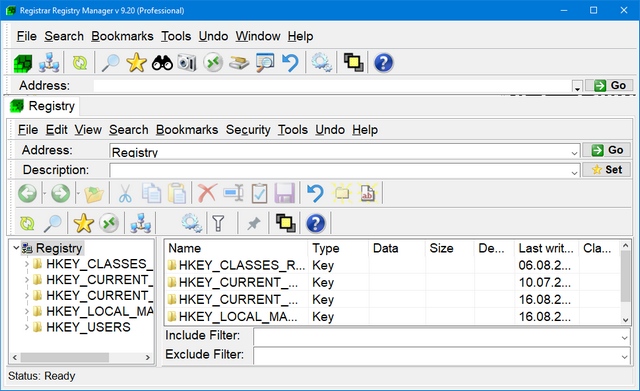
Task: Open the top Address bar dropdown arrow
Action: 577,87
